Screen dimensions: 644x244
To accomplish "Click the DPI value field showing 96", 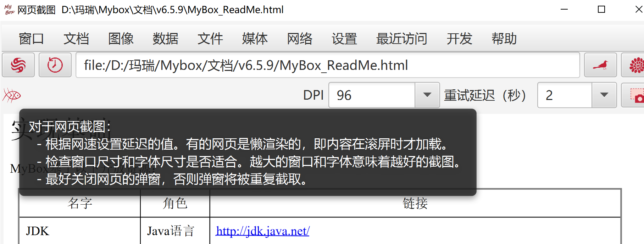I will (372, 95).
